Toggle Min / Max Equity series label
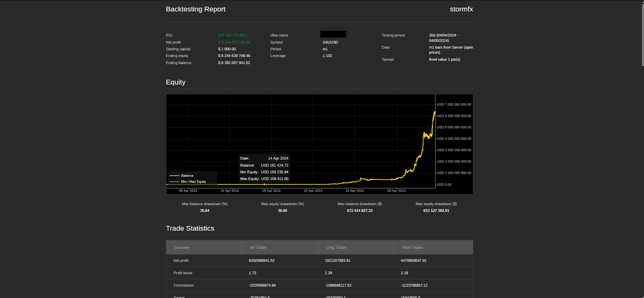The height and width of the screenshot is (298, 644). point(193,182)
